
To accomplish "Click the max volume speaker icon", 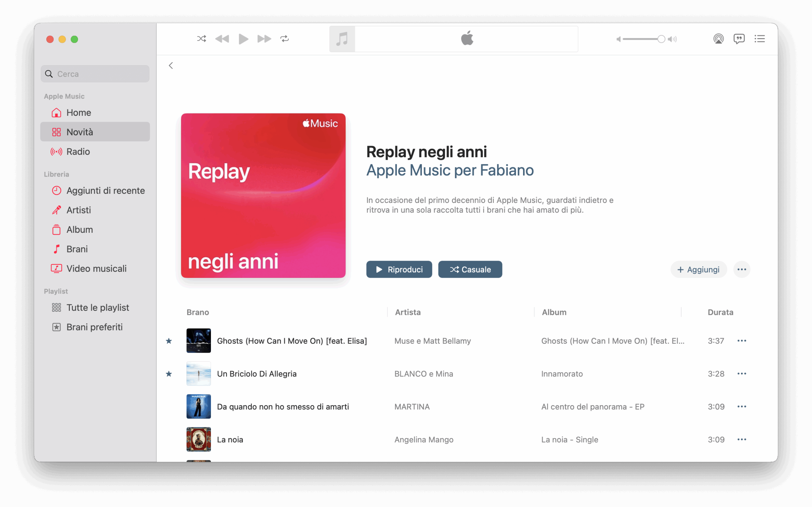I will (672, 39).
